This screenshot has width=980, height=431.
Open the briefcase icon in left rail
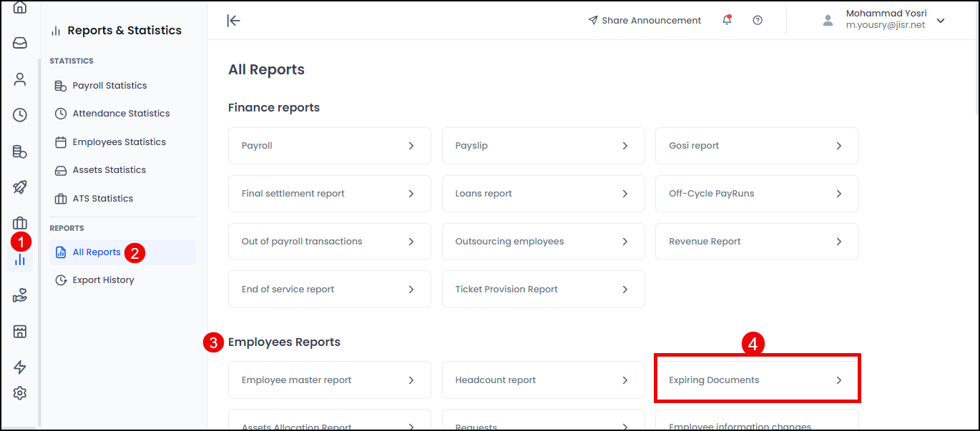20,223
